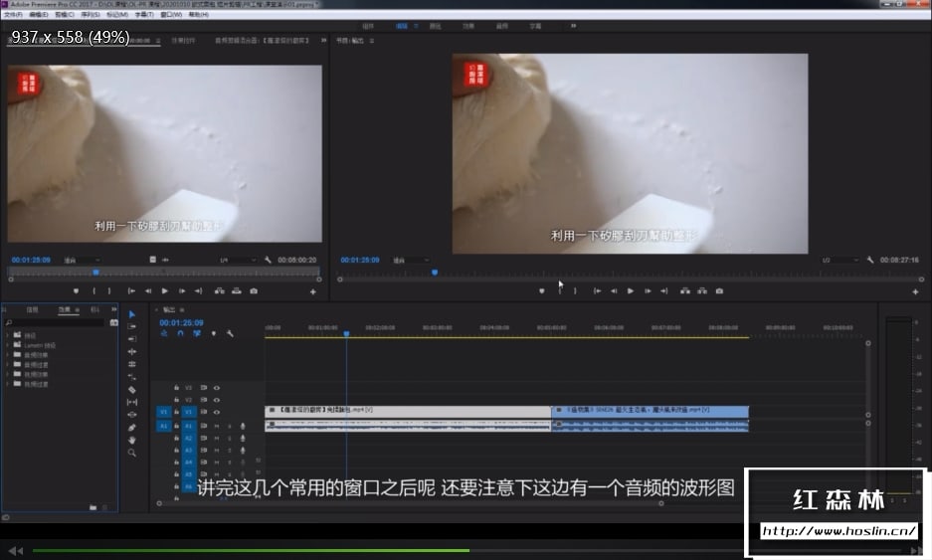Open 编辑(E) menu
932x560 pixels.
(x=39, y=14)
